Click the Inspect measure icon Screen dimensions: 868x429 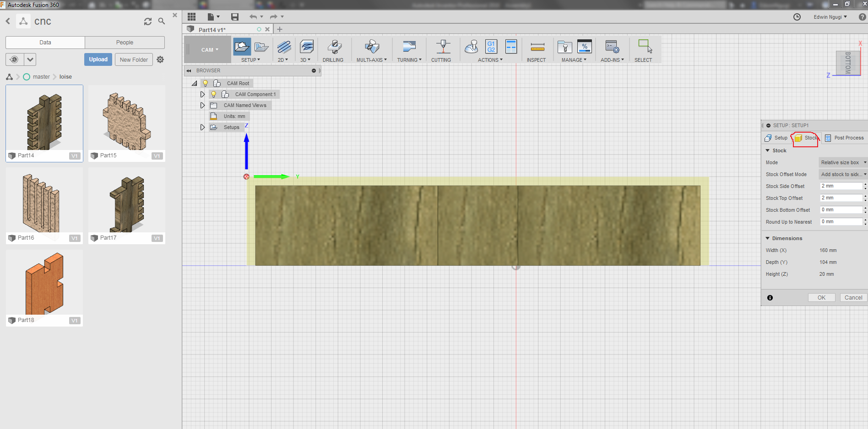coord(537,47)
